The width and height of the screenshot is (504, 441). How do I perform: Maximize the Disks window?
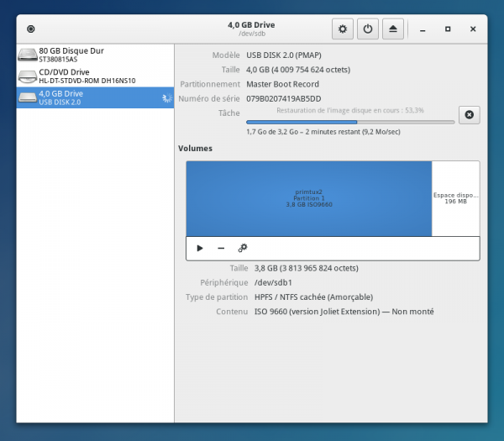448,29
